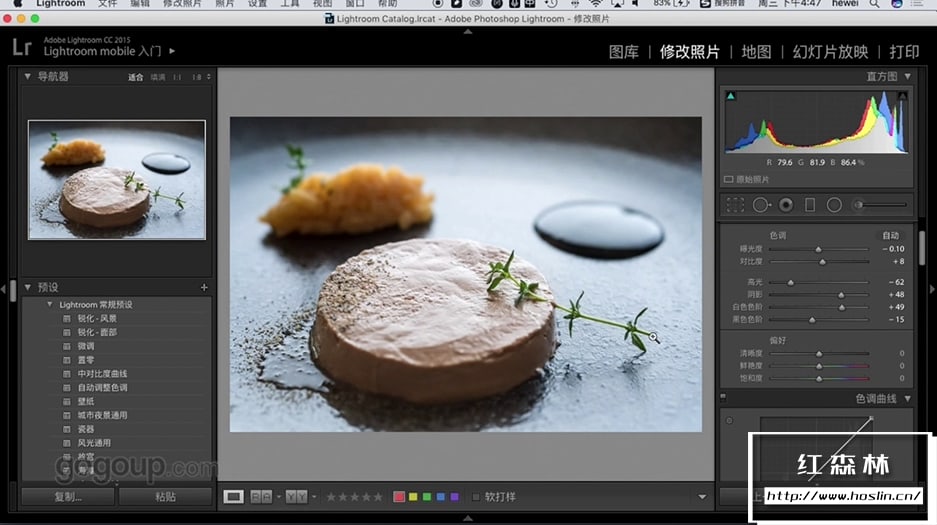The height and width of the screenshot is (525, 937).
Task: Set the green color label swatch
Action: point(427,497)
